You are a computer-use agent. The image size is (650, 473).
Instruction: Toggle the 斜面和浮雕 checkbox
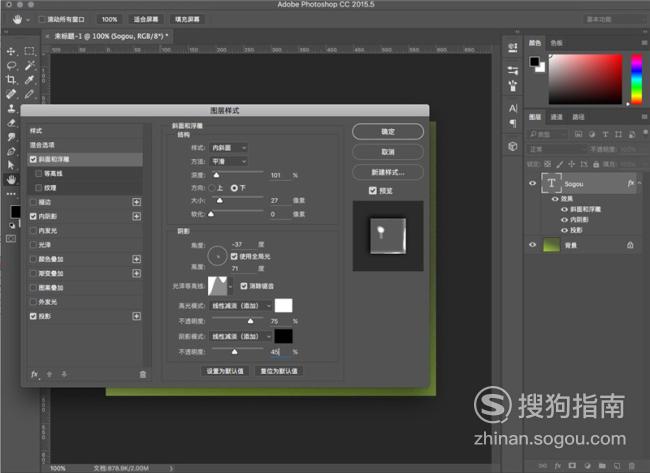(33, 159)
